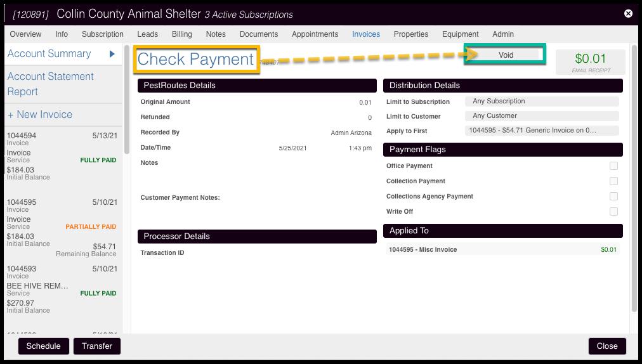This screenshot has height=364, width=642.
Task: Open the Subscription tab
Action: [x=102, y=34]
